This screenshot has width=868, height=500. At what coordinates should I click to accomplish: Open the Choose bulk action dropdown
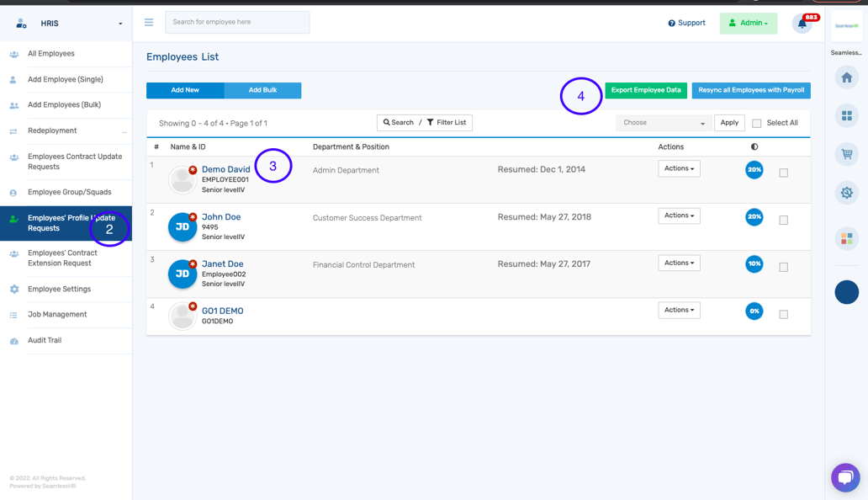663,123
